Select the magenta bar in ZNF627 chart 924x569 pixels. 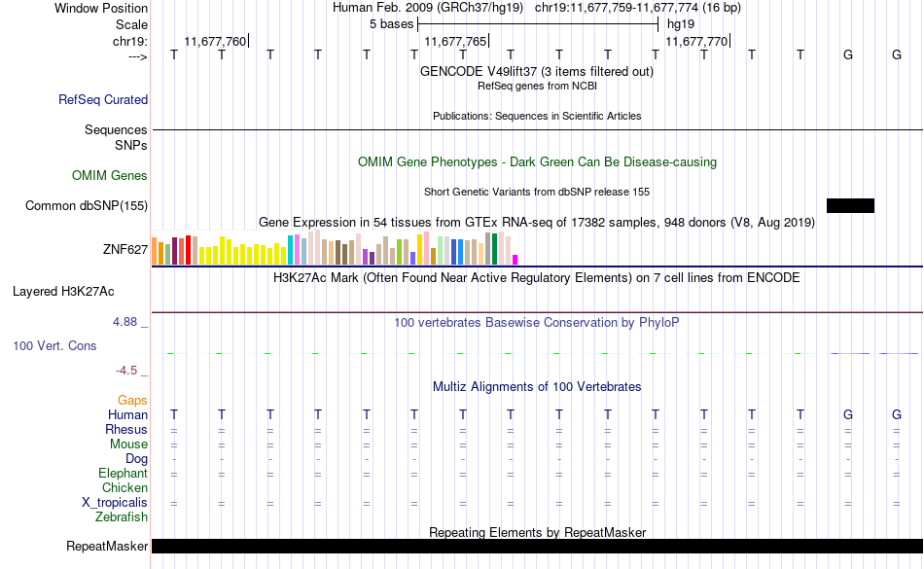pyautogui.click(x=515, y=259)
